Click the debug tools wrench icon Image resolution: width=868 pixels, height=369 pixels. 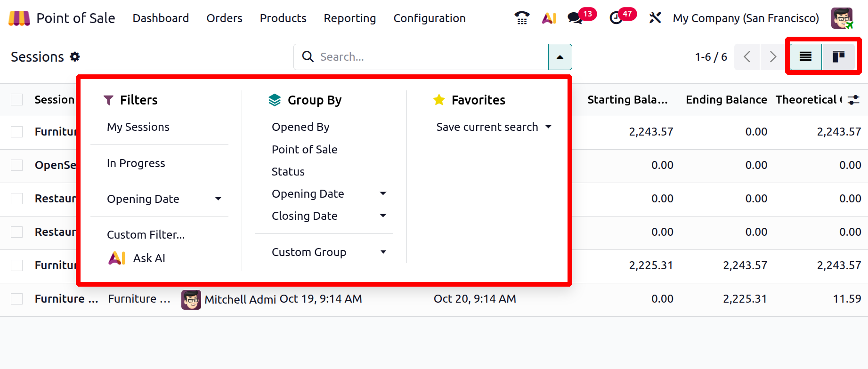(x=655, y=18)
